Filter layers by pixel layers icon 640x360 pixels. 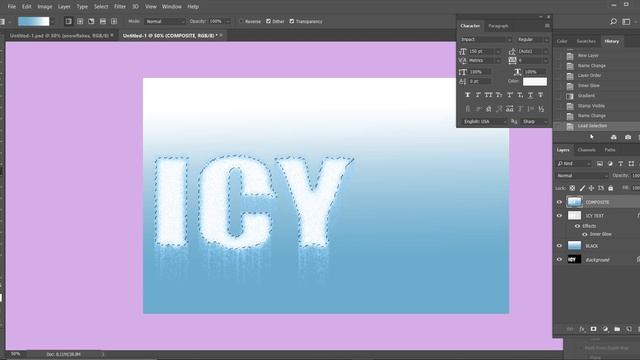pos(600,164)
